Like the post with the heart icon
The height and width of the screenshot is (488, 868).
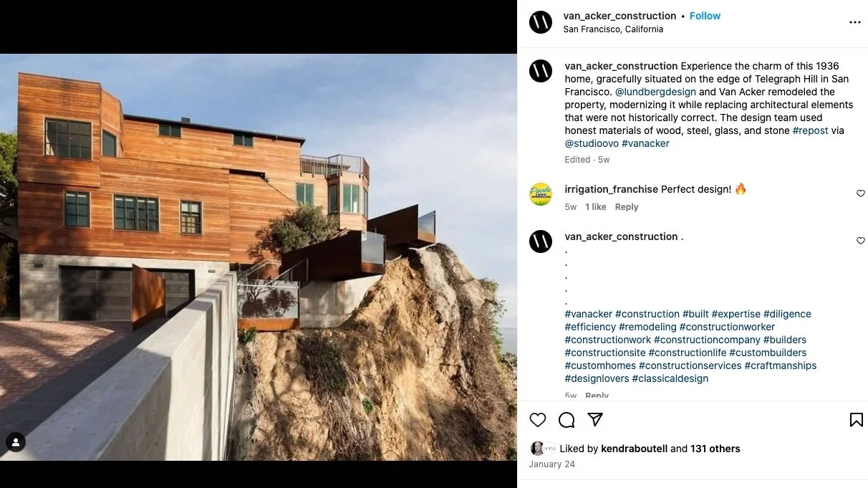[x=538, y=420]
